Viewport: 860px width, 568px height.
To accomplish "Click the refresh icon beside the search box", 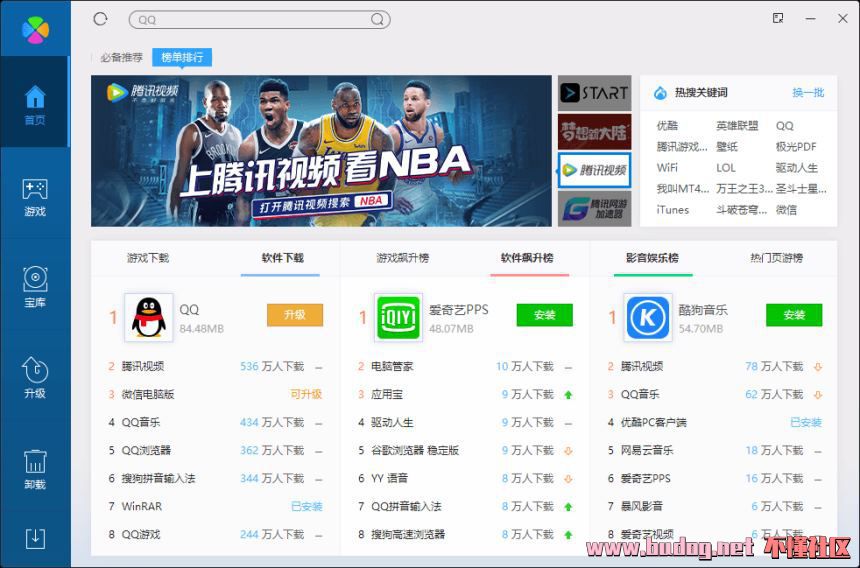I will click(x=100, y=19).
